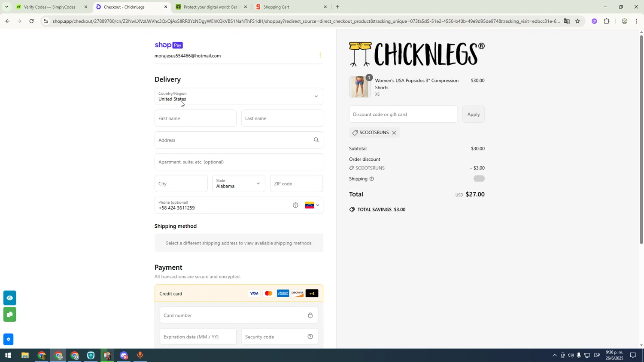Show security code help icon
The height and width of the screenshot is (362, 644).
click(310, 337)
